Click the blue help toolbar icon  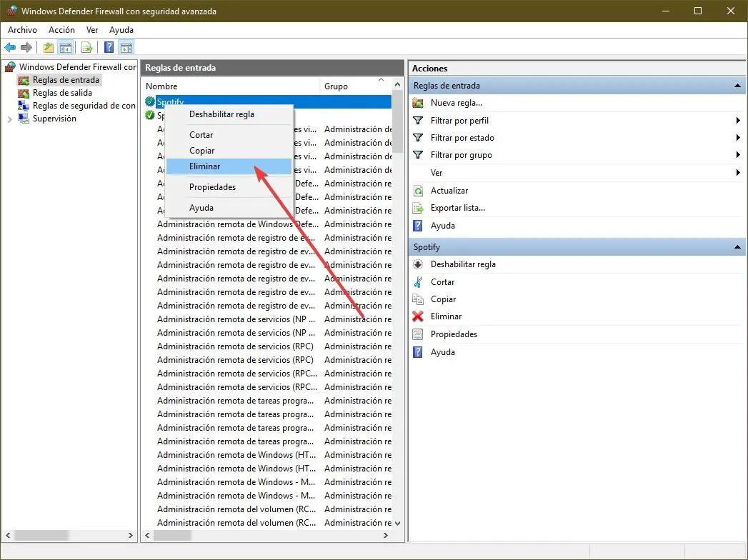pos(109,48)
